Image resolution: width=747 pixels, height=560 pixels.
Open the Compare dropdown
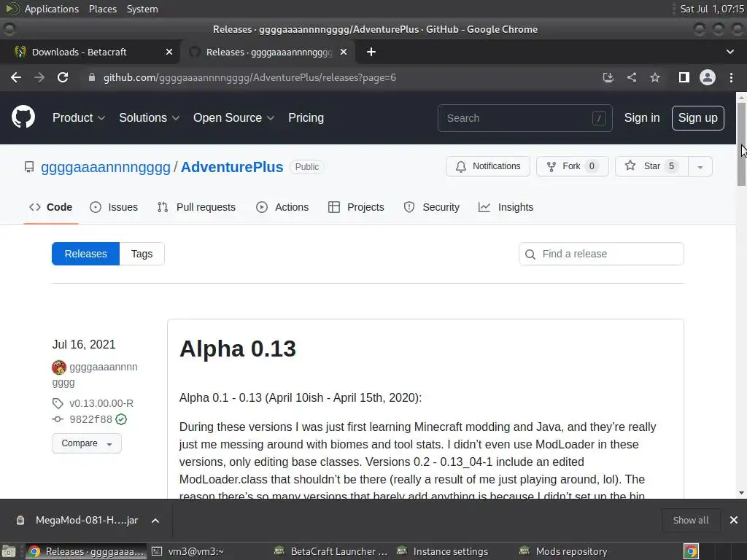87,443
